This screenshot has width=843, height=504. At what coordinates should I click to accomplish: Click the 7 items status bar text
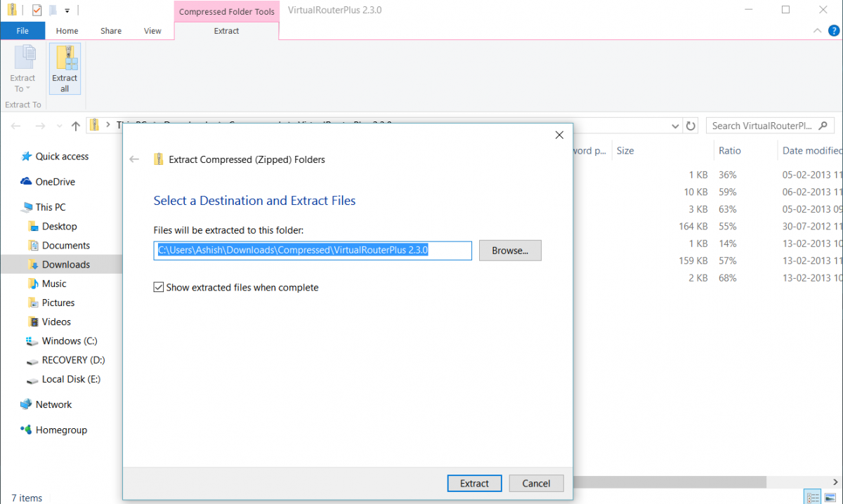[27, 498]
